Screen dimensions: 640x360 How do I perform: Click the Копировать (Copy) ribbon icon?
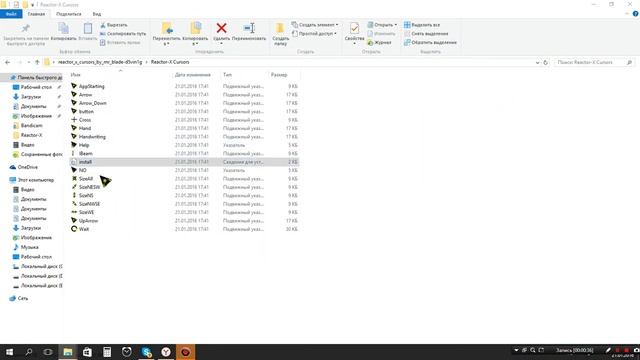point(63,28)
